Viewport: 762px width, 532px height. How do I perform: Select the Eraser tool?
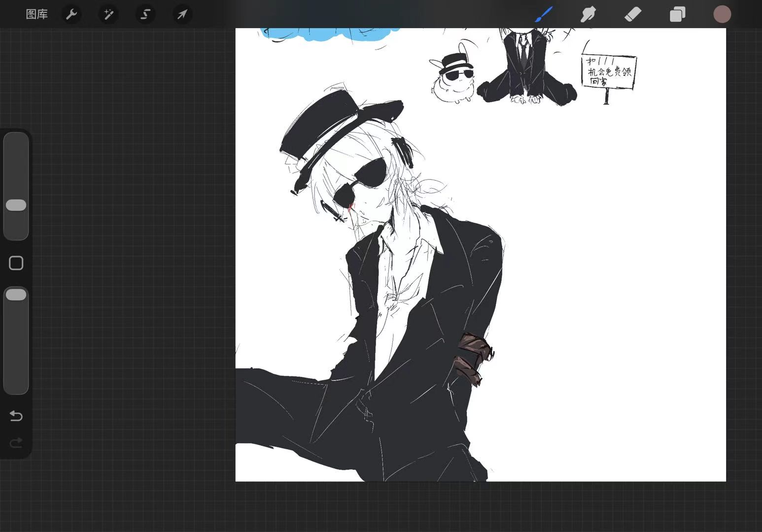633,14
